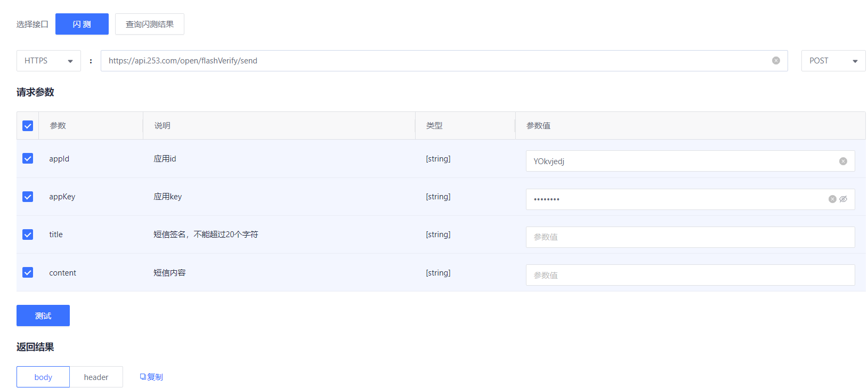Click the 复制 copy icon link
Screen dimensions: 868x388
(x=151, y=377)
